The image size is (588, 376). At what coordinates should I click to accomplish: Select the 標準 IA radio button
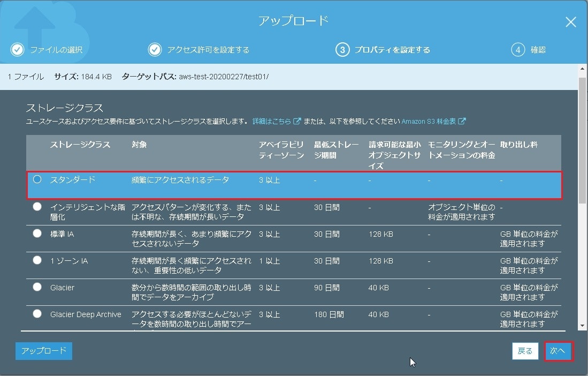pos(37,234)
